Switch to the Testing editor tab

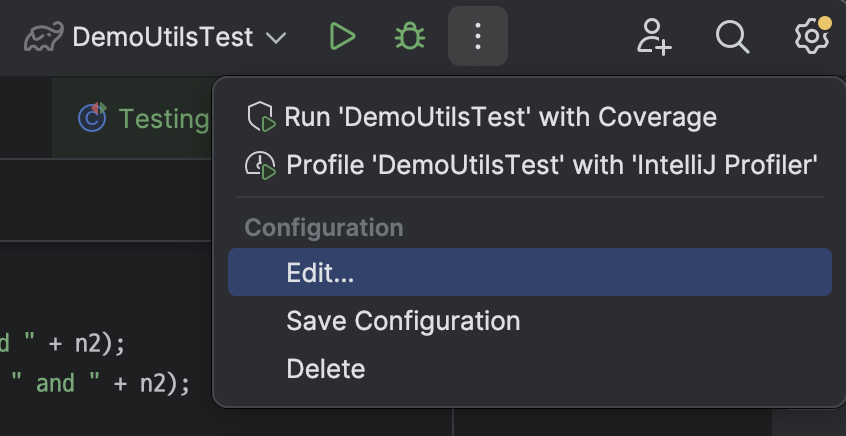click(x=162, y=119)
